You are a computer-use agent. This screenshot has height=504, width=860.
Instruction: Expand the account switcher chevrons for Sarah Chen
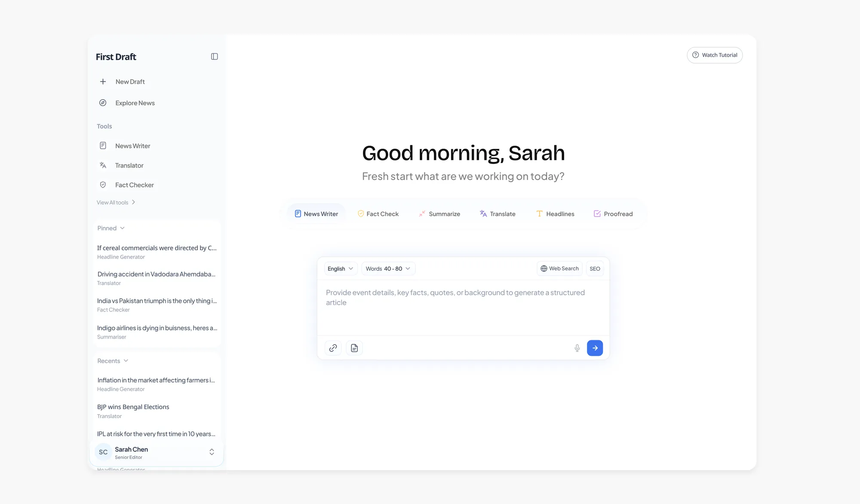[212, 452]
